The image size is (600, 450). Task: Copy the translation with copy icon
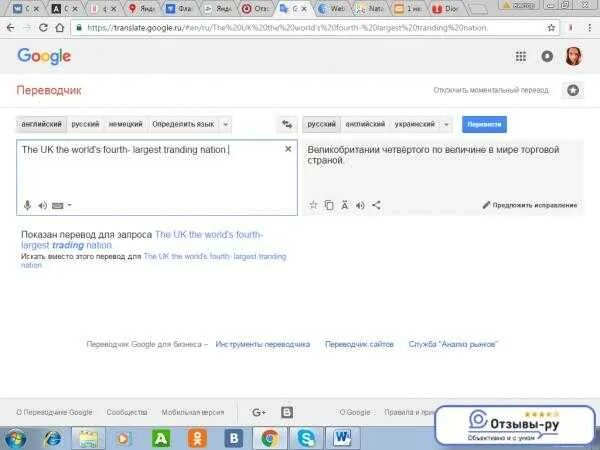click(329, 205)
